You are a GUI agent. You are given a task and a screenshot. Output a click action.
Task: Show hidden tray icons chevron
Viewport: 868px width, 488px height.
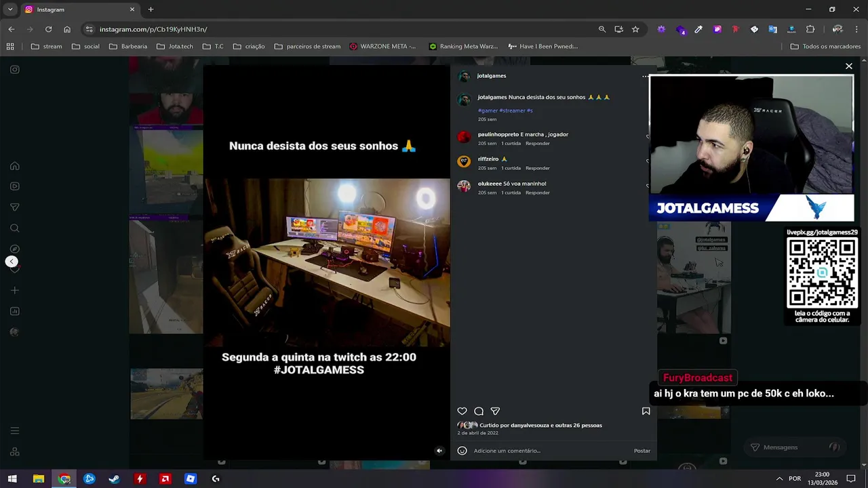[779, 479]
